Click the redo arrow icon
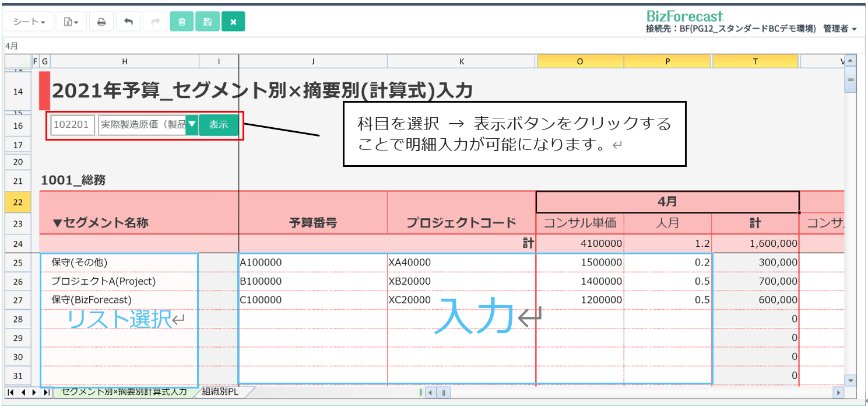This screenshot has height=406, width=868. [155, 22]
